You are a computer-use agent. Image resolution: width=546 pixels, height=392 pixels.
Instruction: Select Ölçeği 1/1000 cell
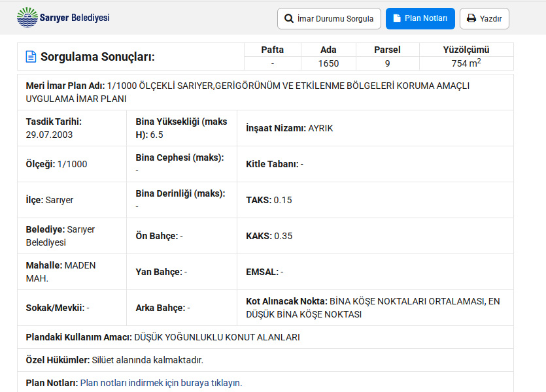pos(72,164)
